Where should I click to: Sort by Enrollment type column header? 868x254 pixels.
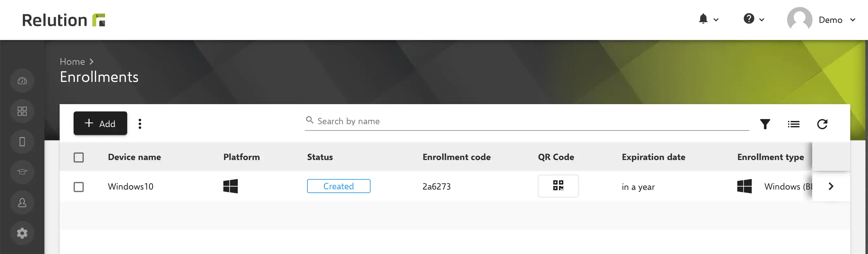770,157
